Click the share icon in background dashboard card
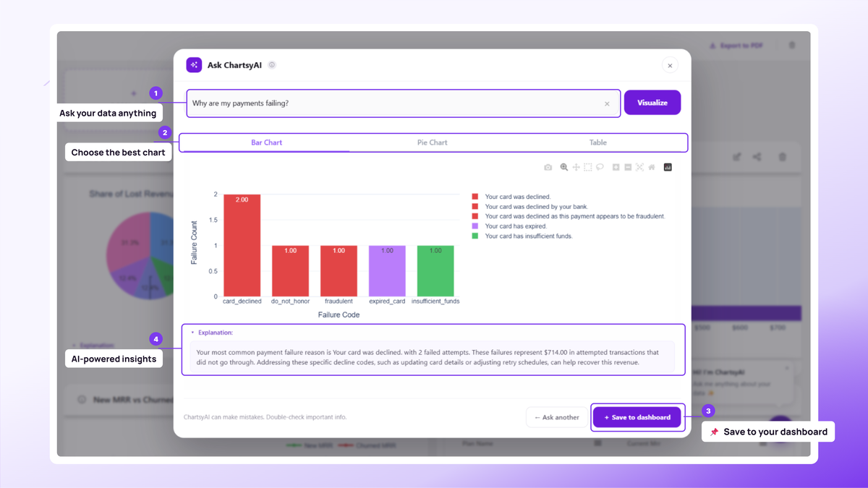Viewport: 868px width, 488px height. click(757, 157)
